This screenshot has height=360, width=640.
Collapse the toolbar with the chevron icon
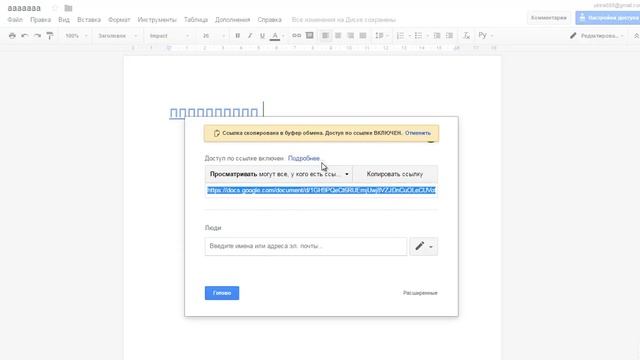pyautogui.click(x=636, y=36)
